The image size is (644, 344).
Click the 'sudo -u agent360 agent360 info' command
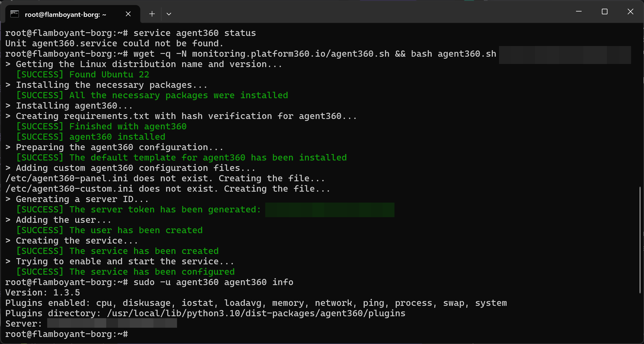tap(213, 282)
